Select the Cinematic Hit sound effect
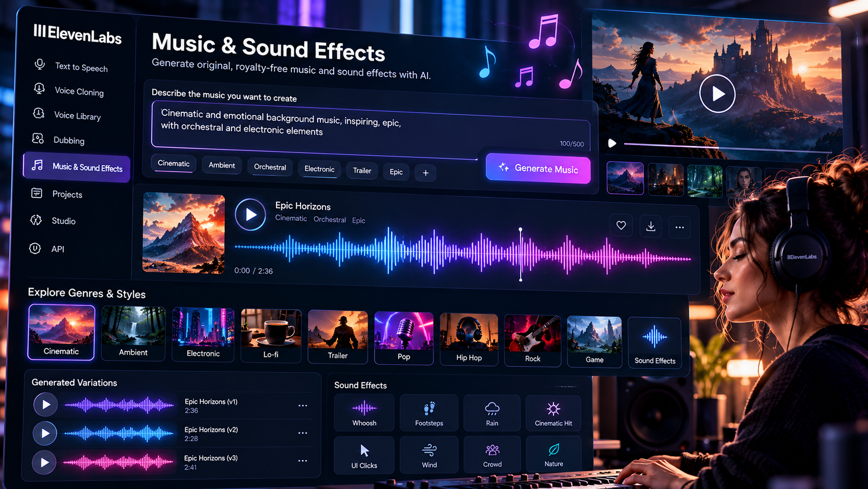Image resolution: width=868 pixels, height=489 pixels. pyautogui.click(x=553, y=413)
